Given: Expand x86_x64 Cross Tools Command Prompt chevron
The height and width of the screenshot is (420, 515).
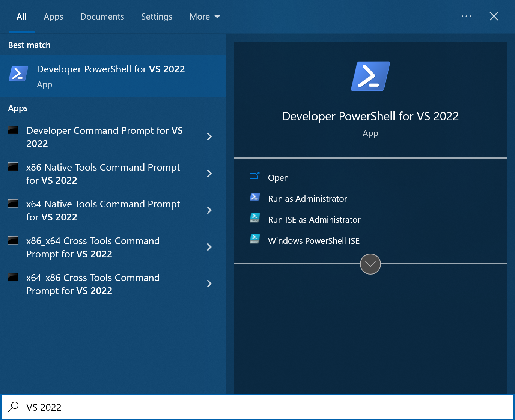Looking at the screenshot, I should click(209, 247).
